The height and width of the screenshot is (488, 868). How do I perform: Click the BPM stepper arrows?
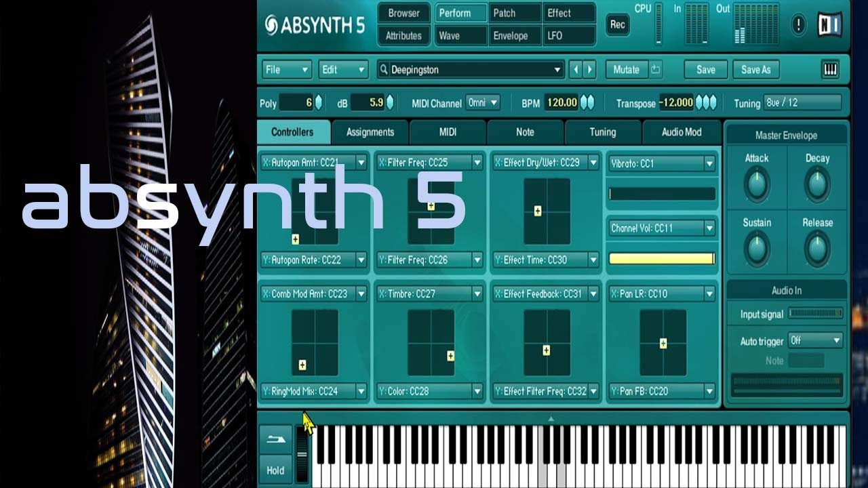tap(587, 103)
